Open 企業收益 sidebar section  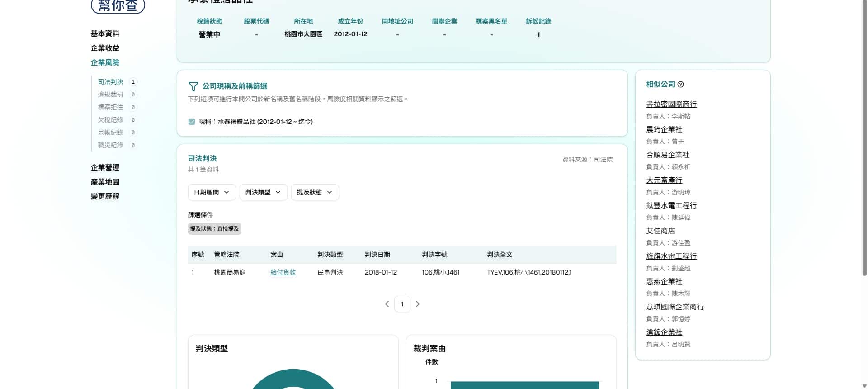(105, 48)
